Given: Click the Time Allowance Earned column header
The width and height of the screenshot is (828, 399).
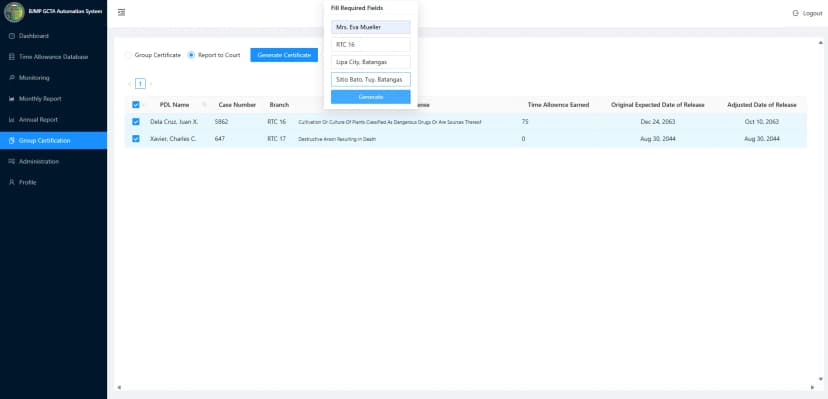Looking at the screenshot, I should [558, 105].
